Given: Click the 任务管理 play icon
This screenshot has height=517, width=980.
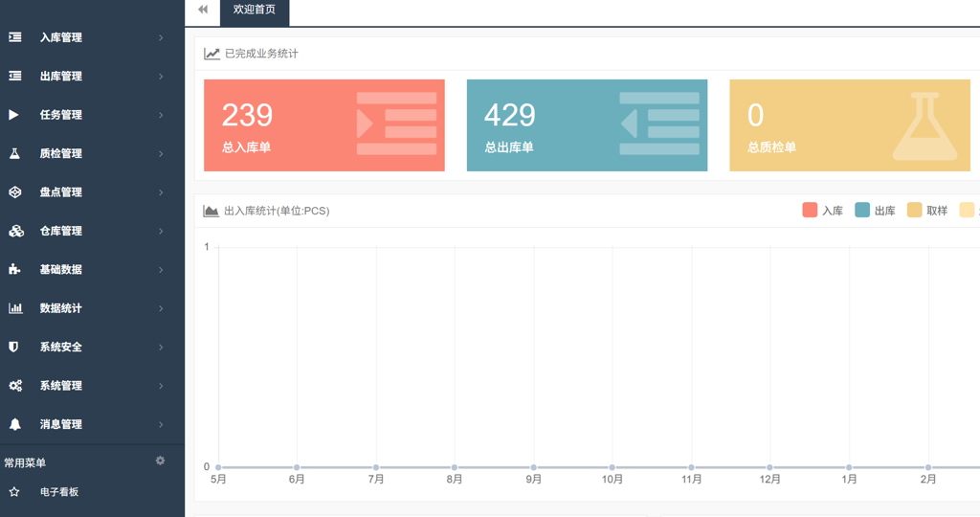Looking at the screenshot, I should pyautogui.click(x=14, y=115).
